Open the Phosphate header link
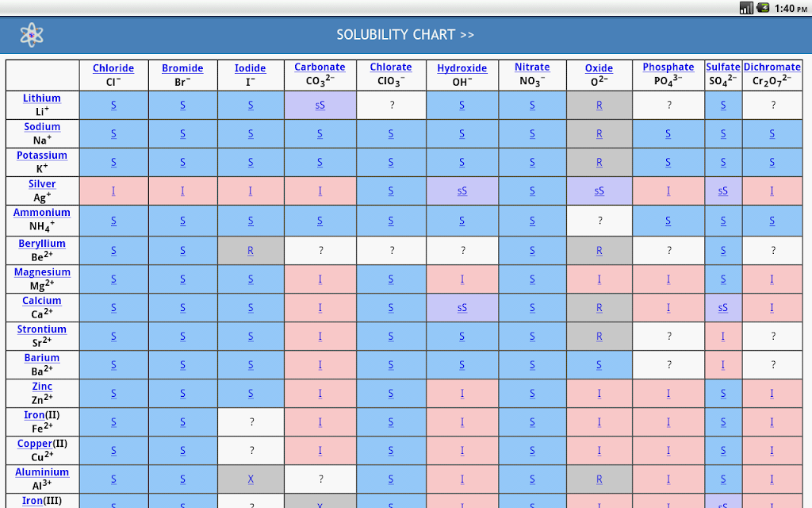812x508 pixels. (x=668, y=67)
